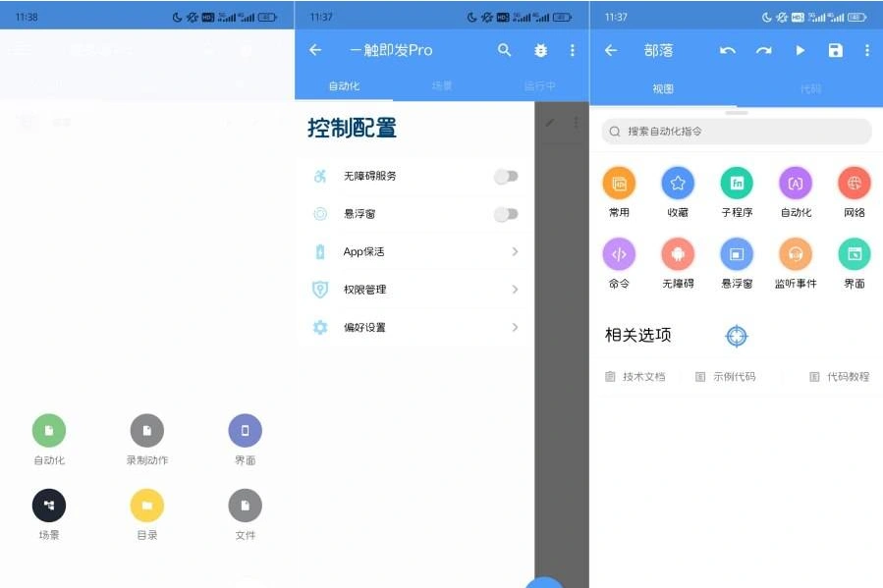The width and height of the screenshot is (883, 588).
Task: Click the 网络 network globe icon
Action: (x=854, y=184)
